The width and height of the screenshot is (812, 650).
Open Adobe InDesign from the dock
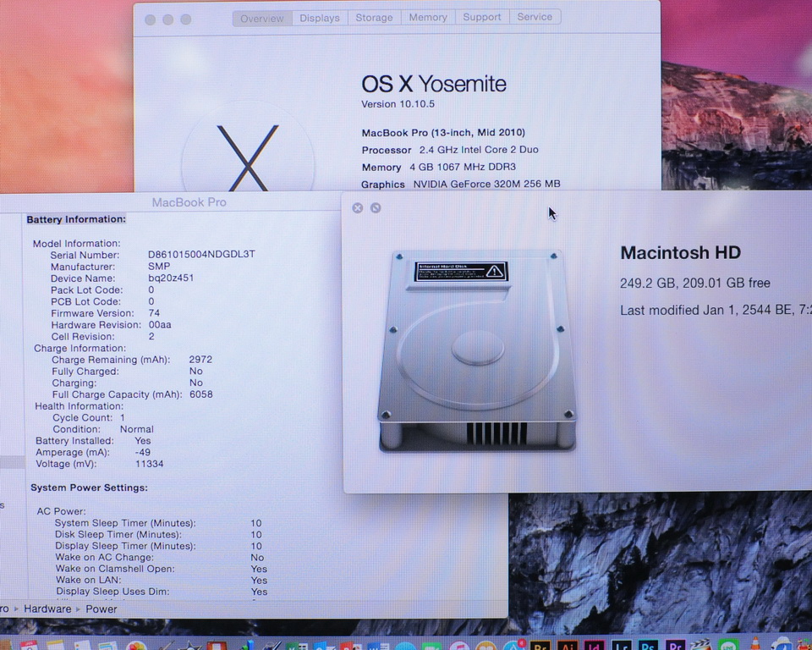pyautogui.click(x=595, y=645)
